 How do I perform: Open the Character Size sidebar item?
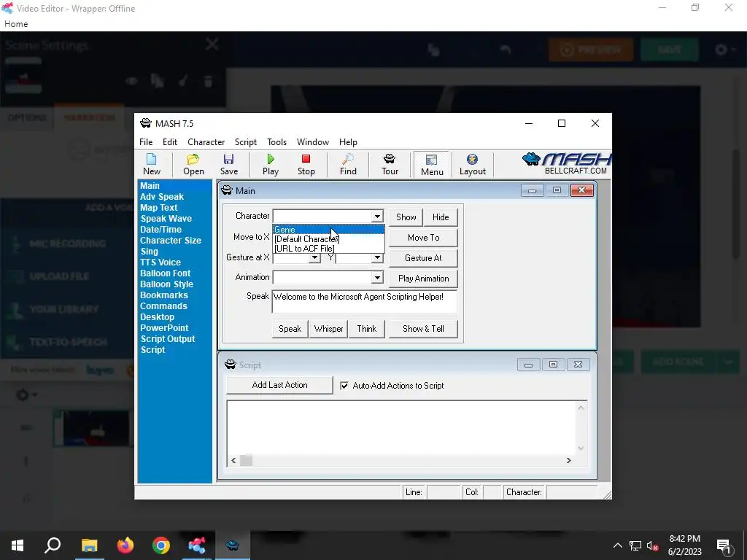171,241
